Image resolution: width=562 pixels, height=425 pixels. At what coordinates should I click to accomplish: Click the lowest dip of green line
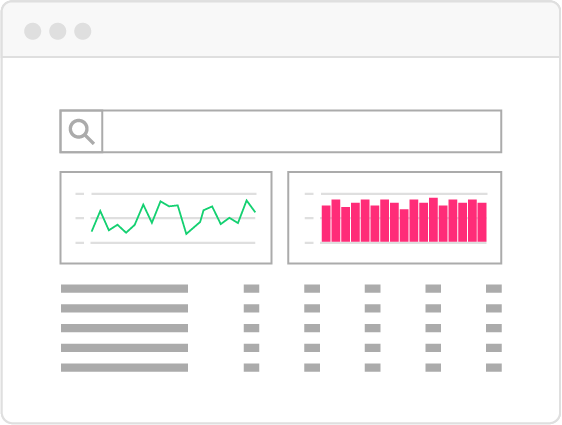[186, 234]
